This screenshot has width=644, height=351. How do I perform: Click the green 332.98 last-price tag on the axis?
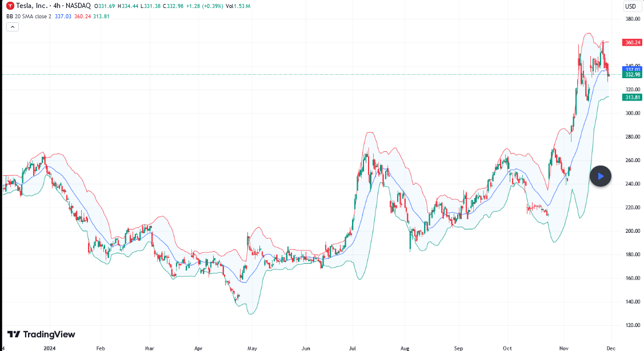632,75
